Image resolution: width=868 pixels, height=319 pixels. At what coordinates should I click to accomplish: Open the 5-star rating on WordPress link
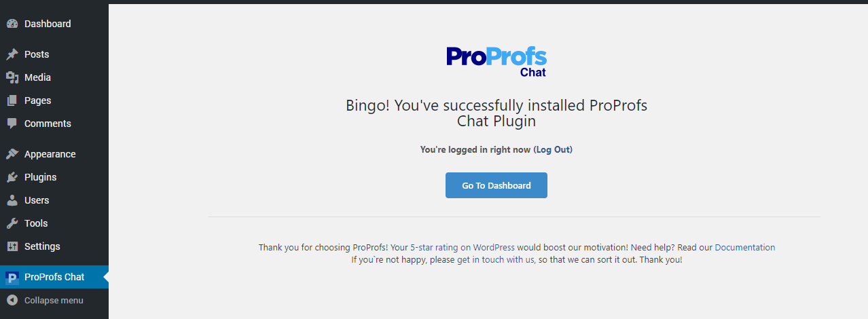tap(463, 248)
